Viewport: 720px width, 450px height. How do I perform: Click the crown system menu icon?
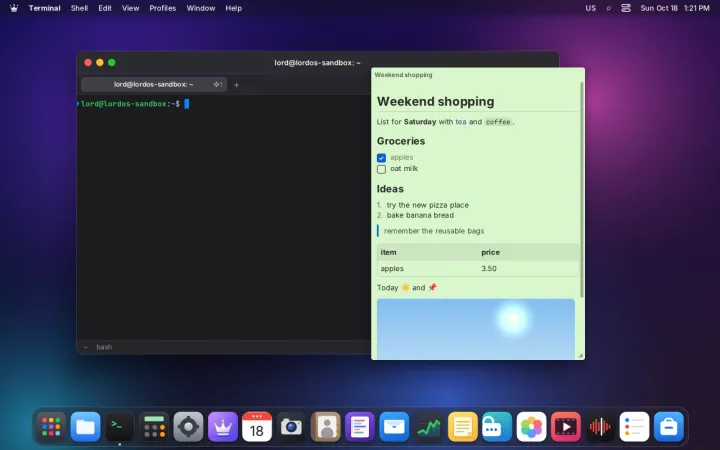pos(14,8)
